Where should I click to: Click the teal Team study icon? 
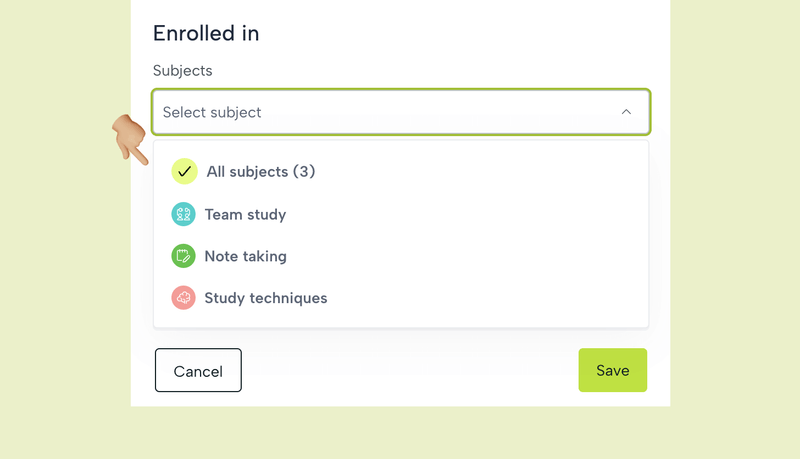point(183,214)
